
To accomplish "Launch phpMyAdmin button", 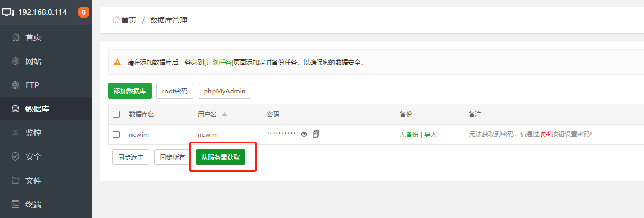I will tap(224, 91).
